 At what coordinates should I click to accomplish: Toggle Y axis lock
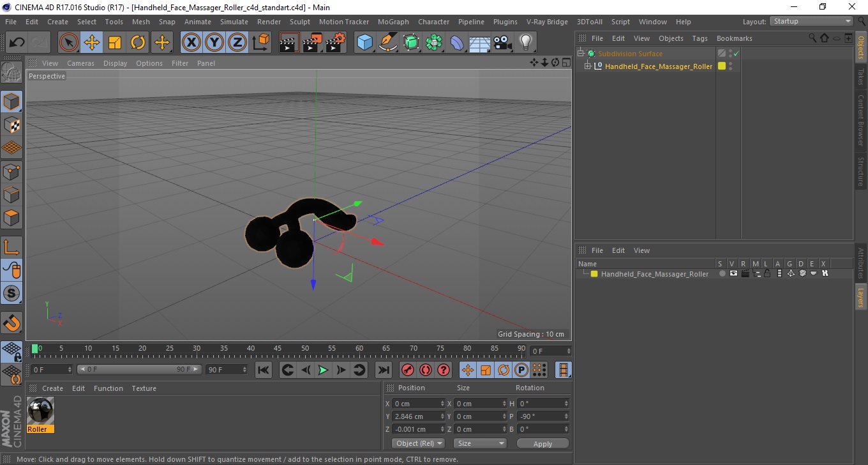(214, 43)
